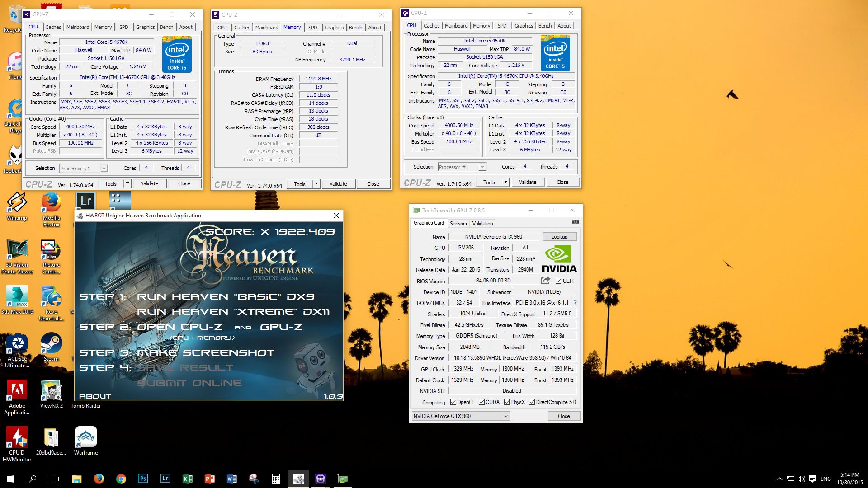Image resolution: width=868 pixels, height=488 pixels.
Task: Open the SPD tab in the middle CPU-Z window
Action: coord(312,28)
